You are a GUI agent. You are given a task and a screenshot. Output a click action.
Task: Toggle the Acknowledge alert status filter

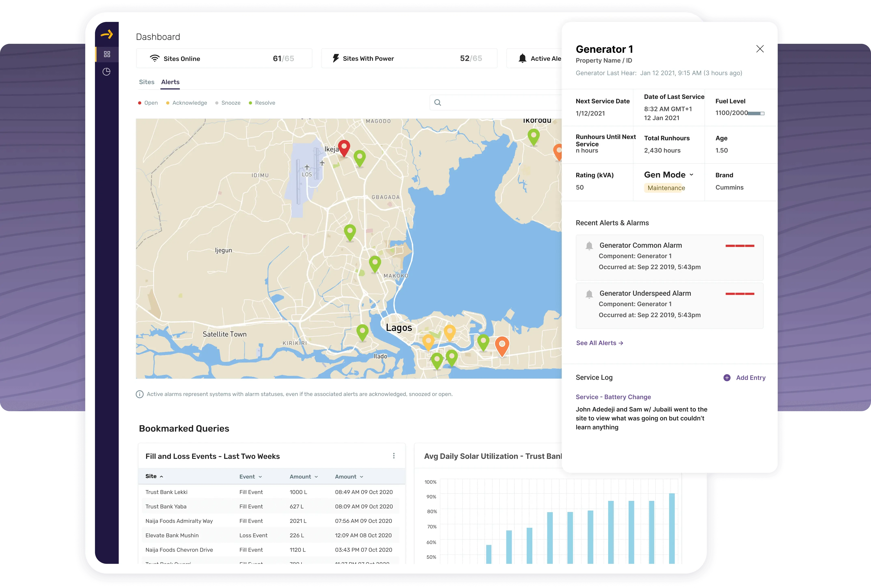187,103
